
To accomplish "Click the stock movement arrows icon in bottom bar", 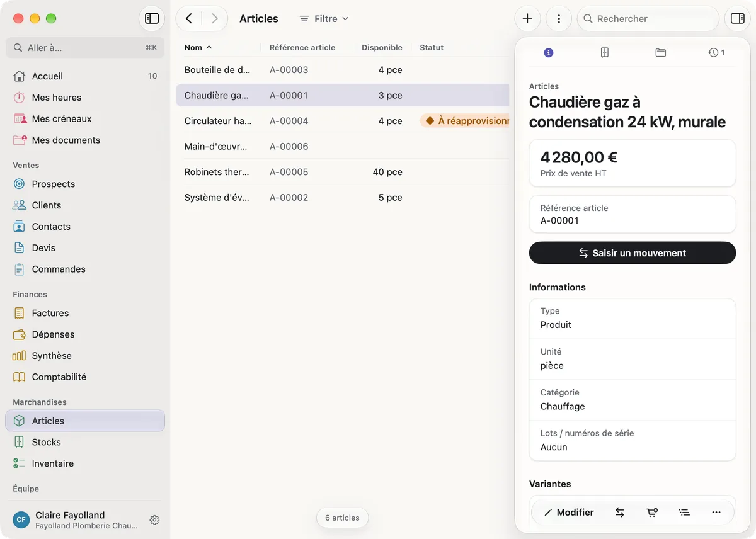I will click(620, 513).
